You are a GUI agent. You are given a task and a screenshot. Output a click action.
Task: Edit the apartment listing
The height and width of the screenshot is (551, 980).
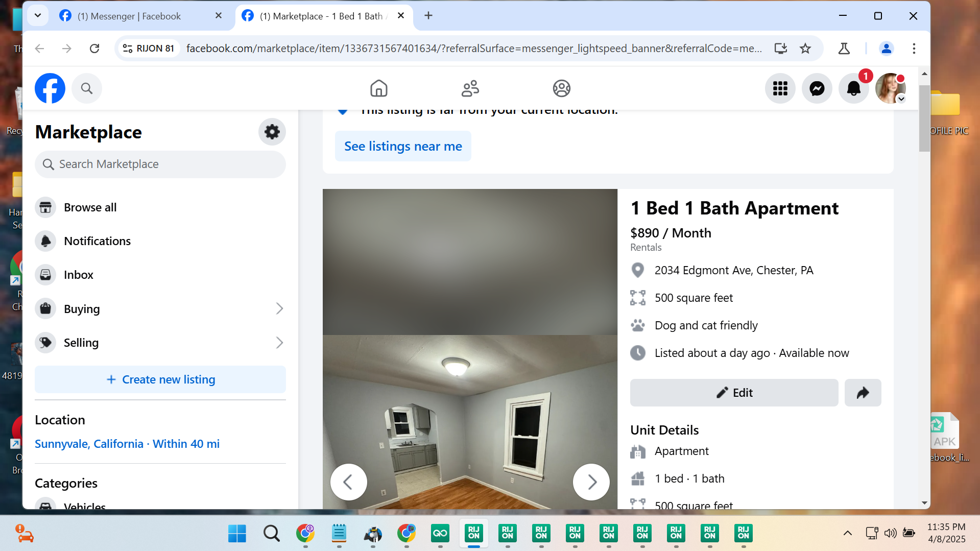pyautogui.click(x=734, y=393)
